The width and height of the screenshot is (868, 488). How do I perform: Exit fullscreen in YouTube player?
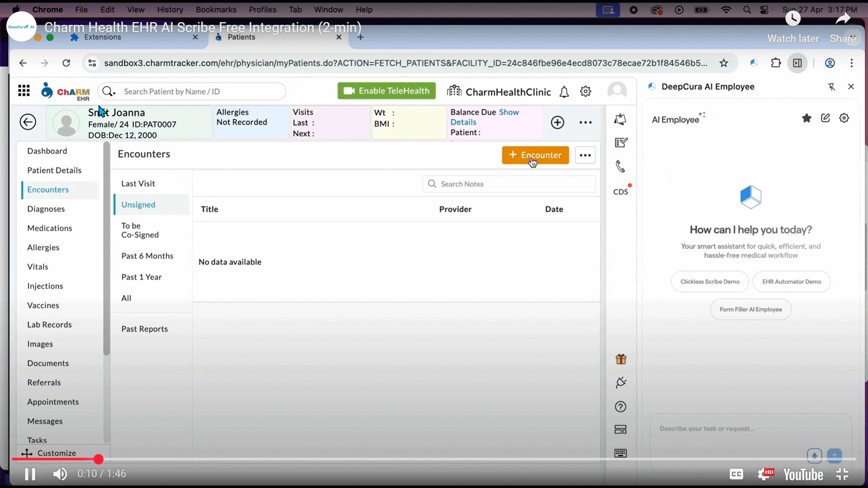pos(842,474)
